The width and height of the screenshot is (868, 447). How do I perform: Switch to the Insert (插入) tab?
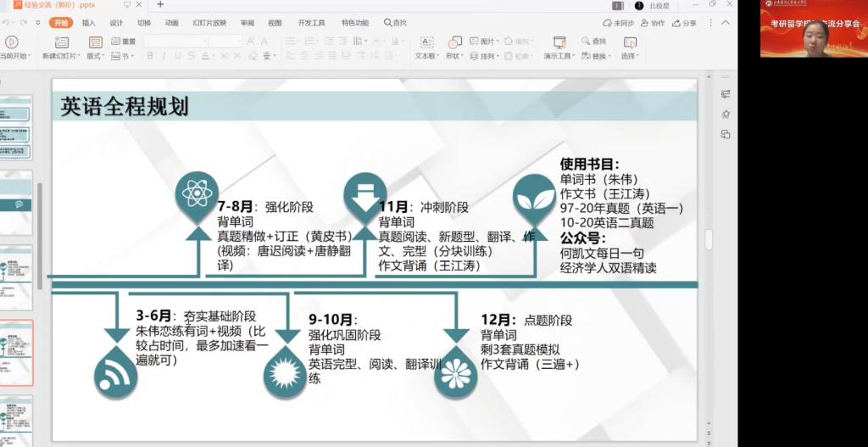pyautogui.click(x=88, y=23)
